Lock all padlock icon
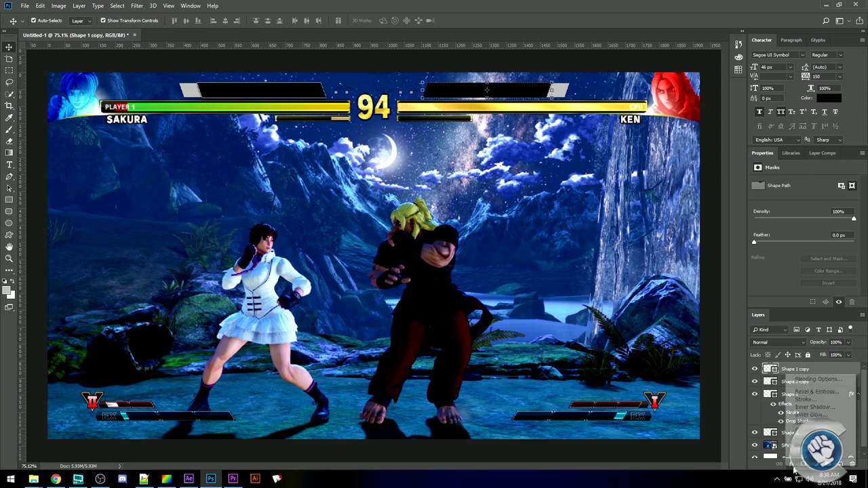Image resolution: width=868 pixels, height=488 pixels. pyautogui.click(x=807, y=354)
